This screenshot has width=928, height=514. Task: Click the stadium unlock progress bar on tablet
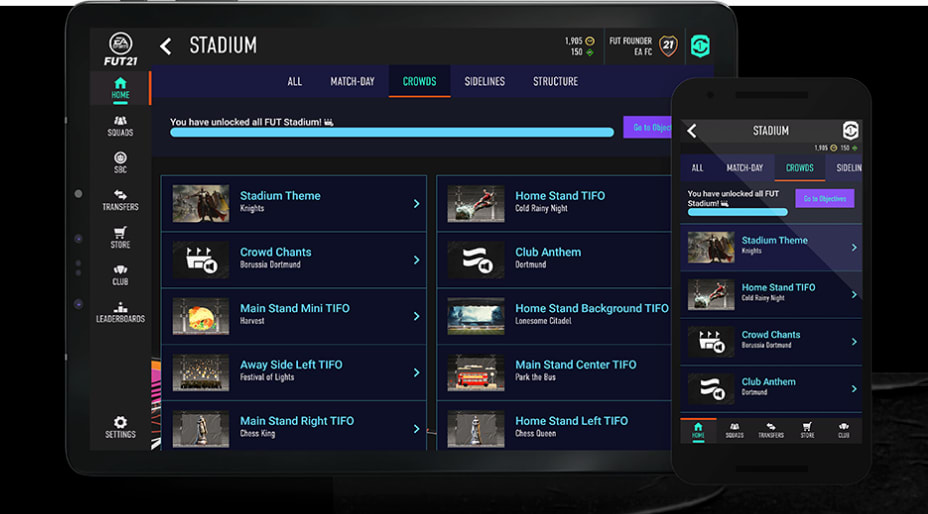pyautogui.click(x=391, y=132)
